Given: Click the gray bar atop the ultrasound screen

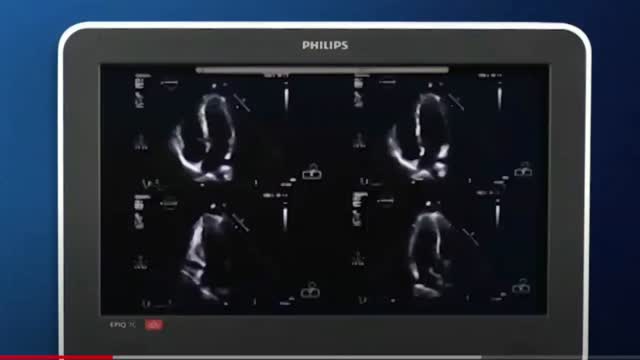Looking at the screenshot, I should point(322,70).
